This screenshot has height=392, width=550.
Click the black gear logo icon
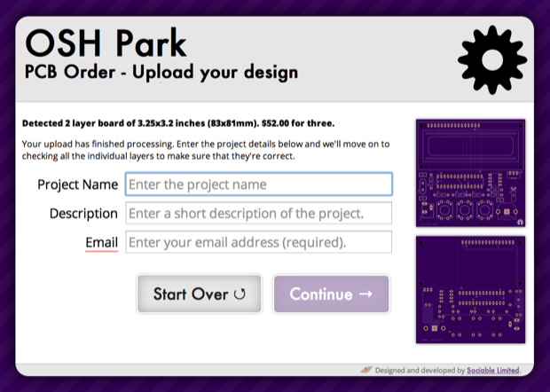(492, 59)
